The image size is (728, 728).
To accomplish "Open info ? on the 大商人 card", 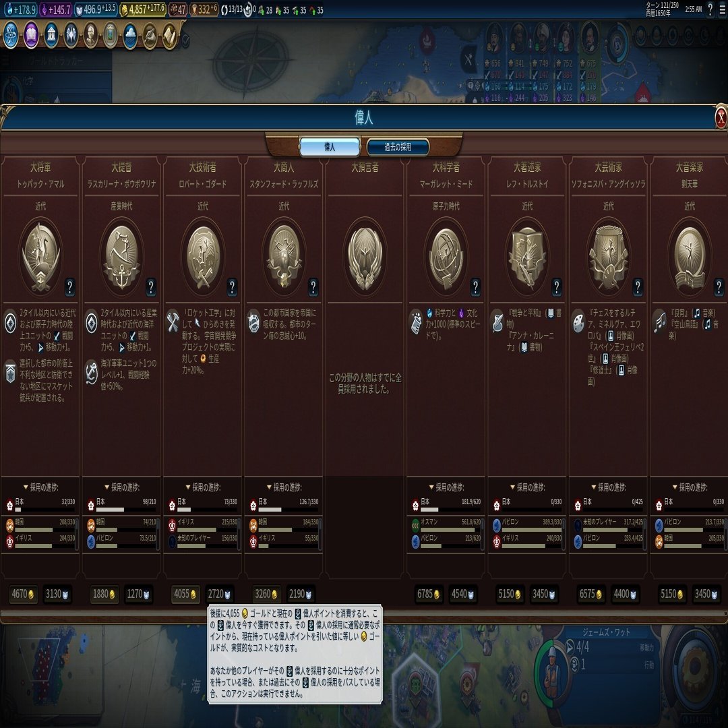I will [313, 287].
